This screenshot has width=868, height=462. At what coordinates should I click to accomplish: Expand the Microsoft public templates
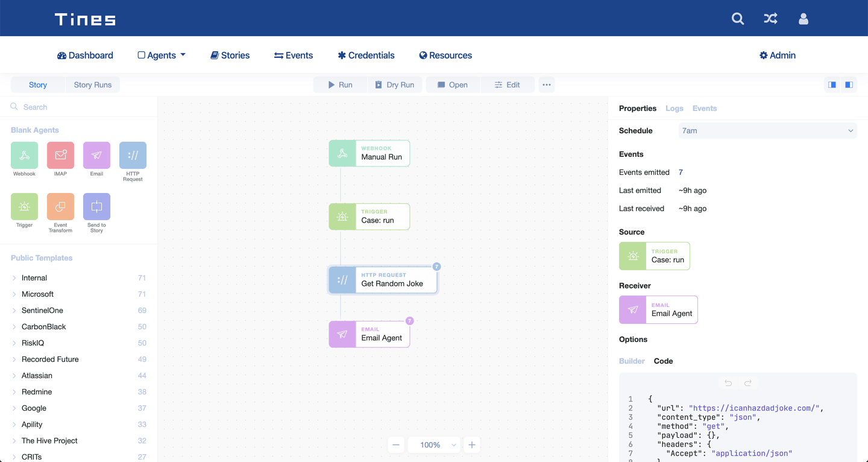[37, 294]
